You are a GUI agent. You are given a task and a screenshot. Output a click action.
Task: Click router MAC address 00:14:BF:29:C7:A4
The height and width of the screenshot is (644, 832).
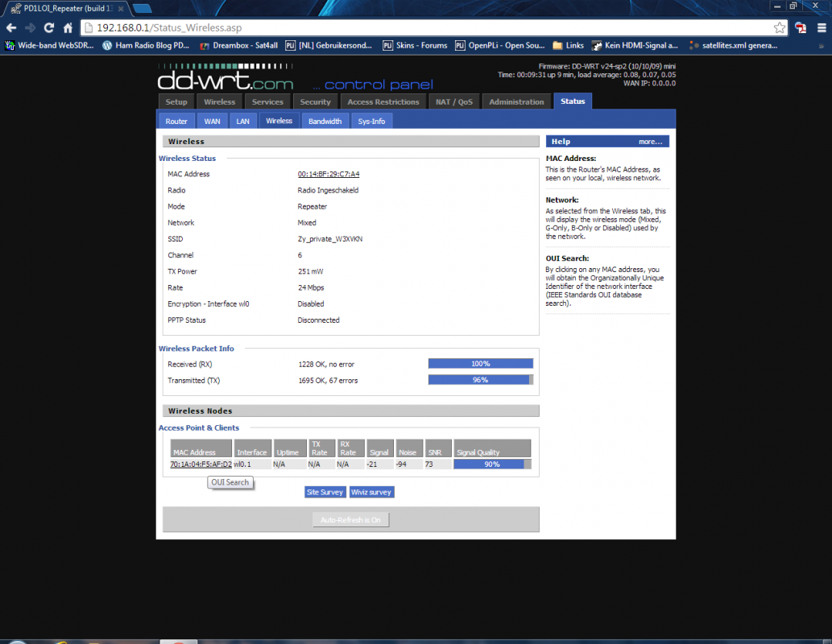point(329,175)
